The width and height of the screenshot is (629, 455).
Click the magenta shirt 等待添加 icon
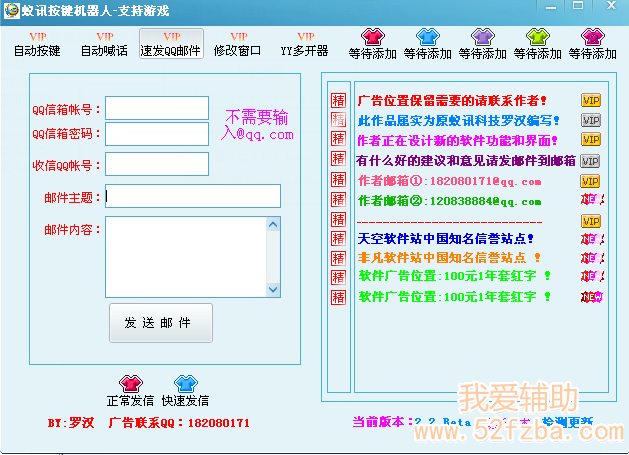tap(592, 37)
